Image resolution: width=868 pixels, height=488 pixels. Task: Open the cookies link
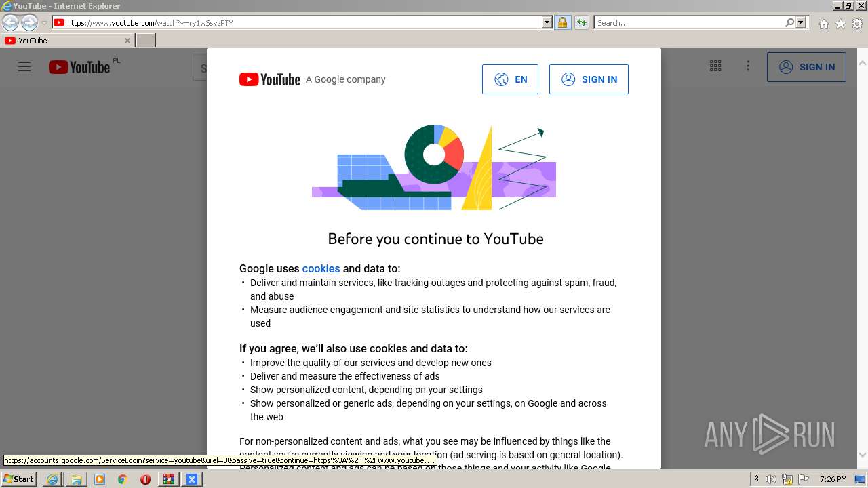coord(321,268)
